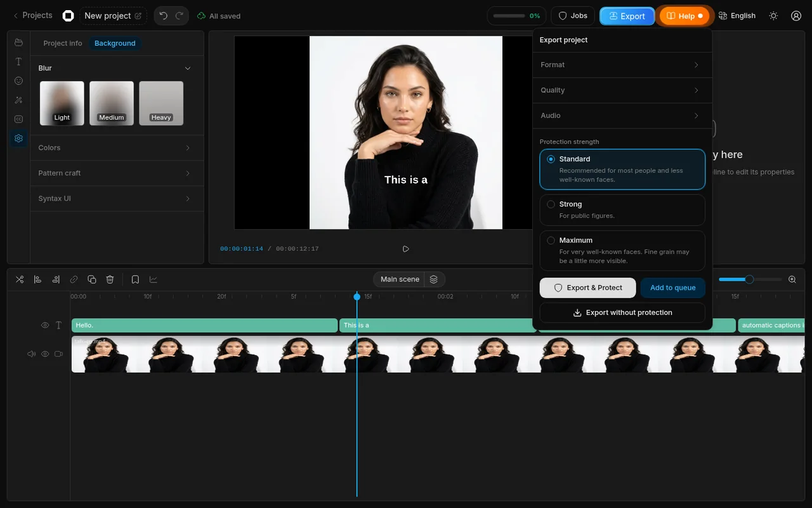Click the zoom in magnifier on timeline

click(792, 279)
